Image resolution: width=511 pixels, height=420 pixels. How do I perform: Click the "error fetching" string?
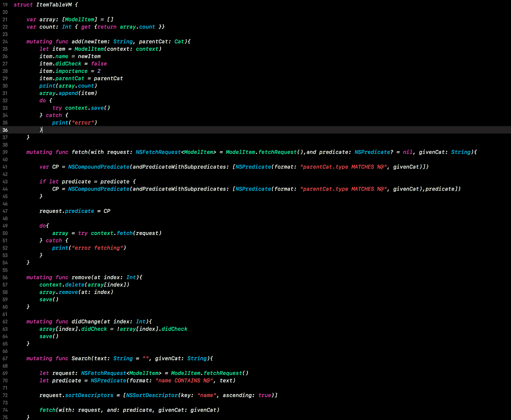[x=97, y=248]
